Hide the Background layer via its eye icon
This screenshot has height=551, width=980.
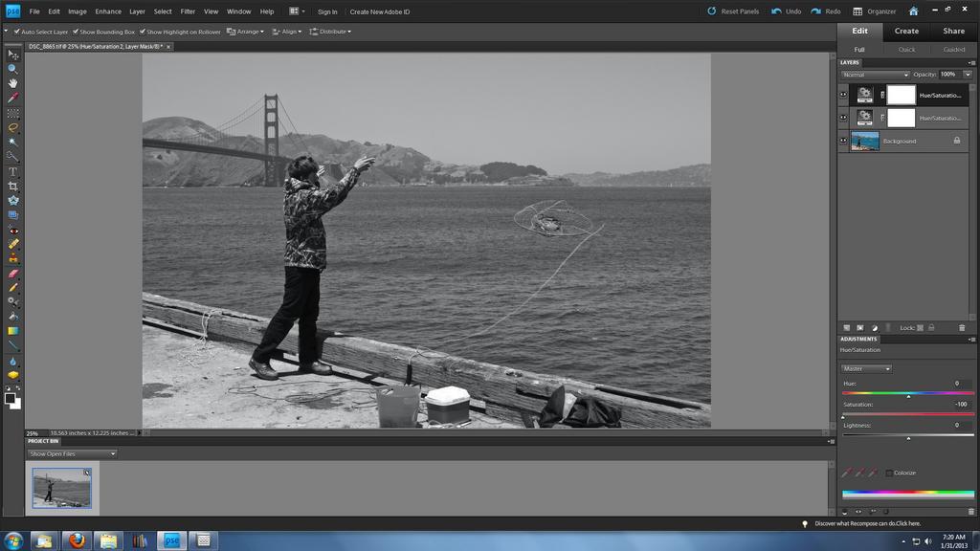[843, 141]
